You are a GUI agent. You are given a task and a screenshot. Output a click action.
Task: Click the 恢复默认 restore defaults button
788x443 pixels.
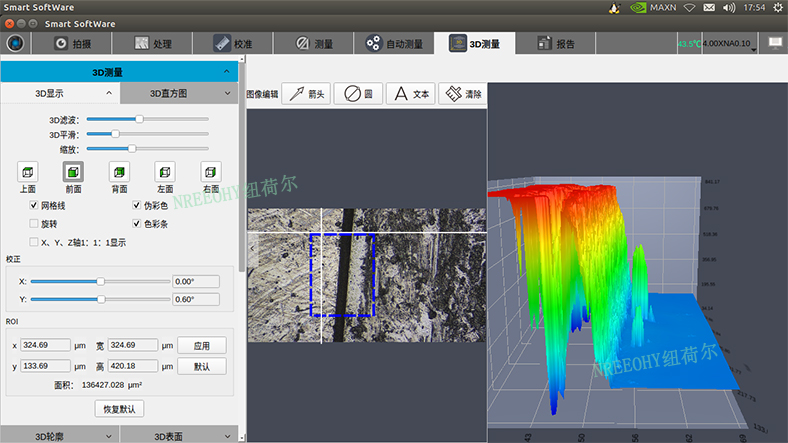coord(120,409)
